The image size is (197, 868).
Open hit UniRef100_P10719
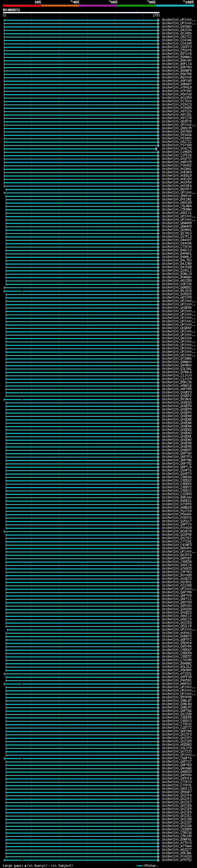pos(176,511)
